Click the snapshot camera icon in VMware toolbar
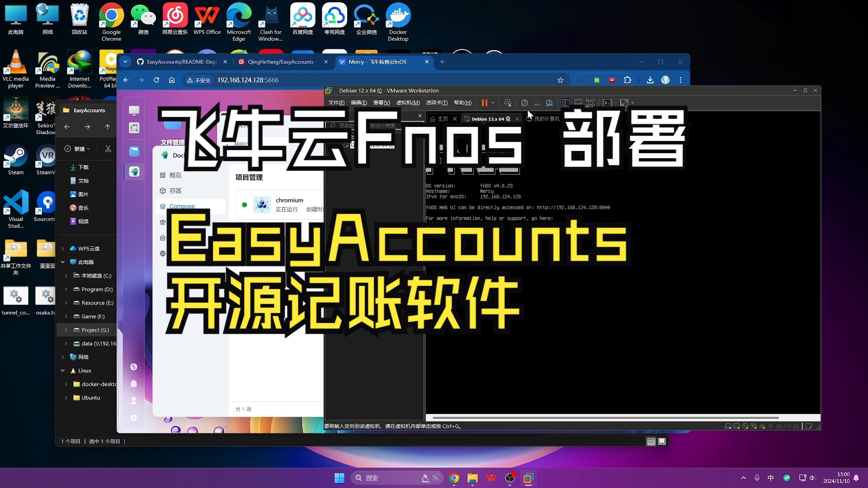This screenshot has height=488, width=868. [x=524, y=103]
